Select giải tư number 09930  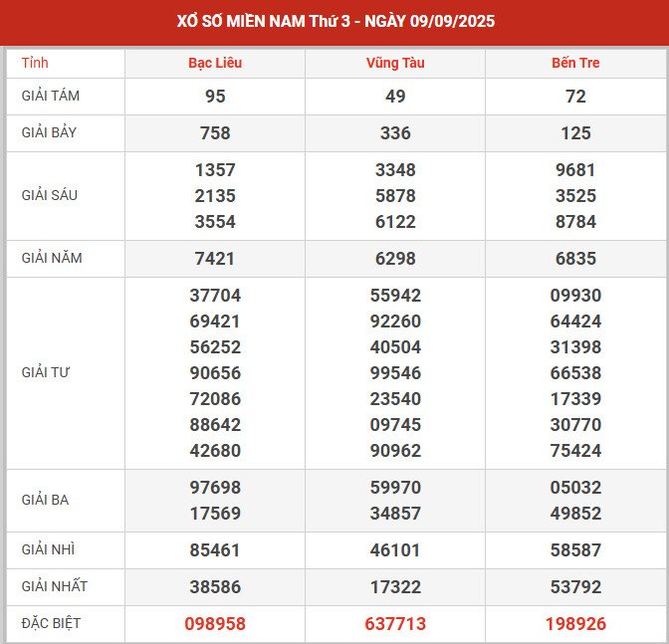(575, 296)
